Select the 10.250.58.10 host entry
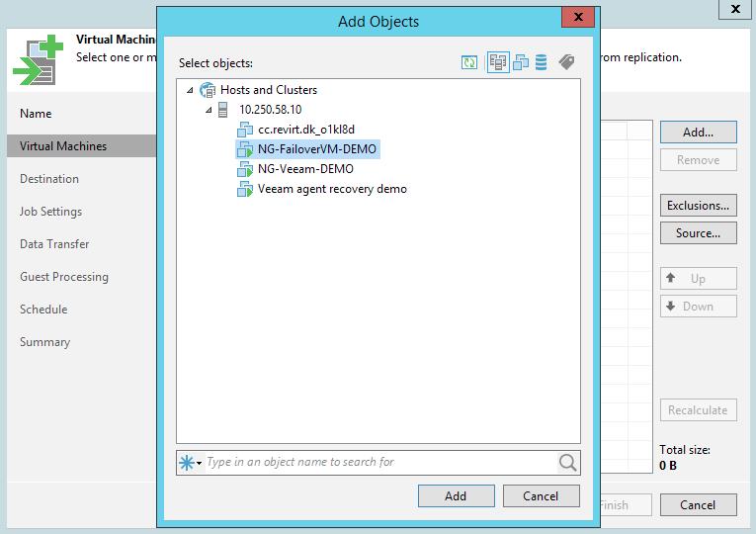The width and height of the screenshot is (756, 534). (x=271, y=110)
